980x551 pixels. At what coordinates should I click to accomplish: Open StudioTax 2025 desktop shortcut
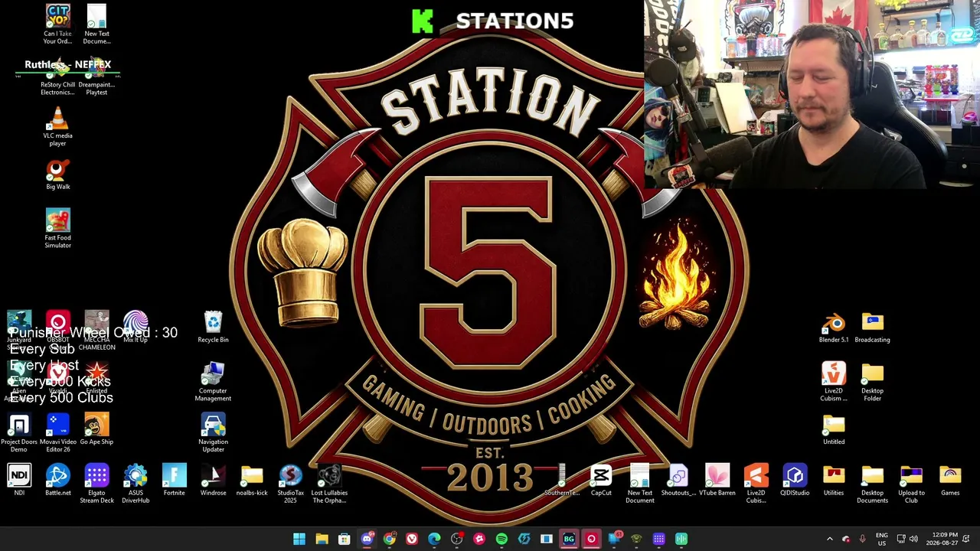[x=290, y=484]
